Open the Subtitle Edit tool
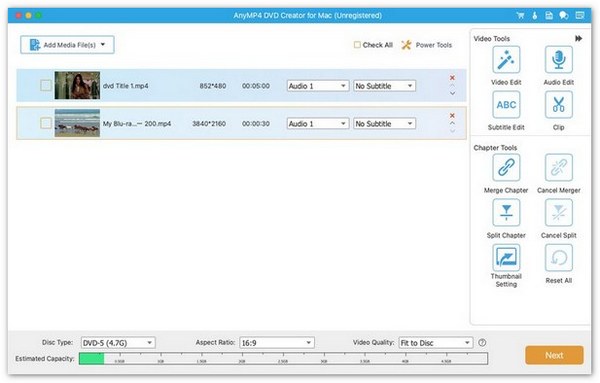 point(506,105)
